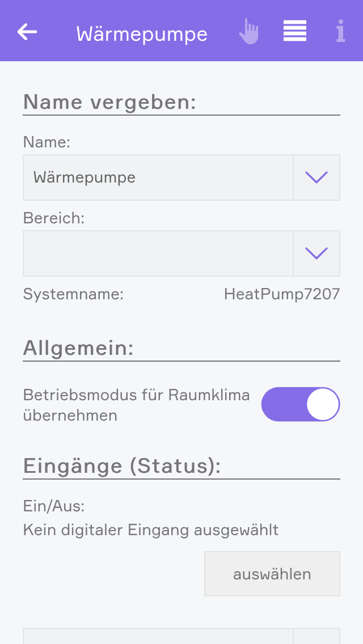The width and height of the screenshot is (363, 644).
Task: Tap the 'Betriebsmodus für Raumklima übernehmen' label
Action: 136,405
